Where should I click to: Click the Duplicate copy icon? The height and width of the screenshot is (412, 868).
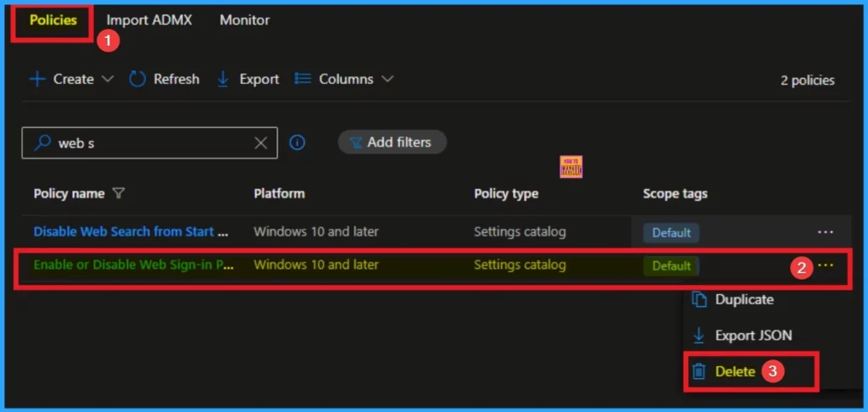[699, 299]
